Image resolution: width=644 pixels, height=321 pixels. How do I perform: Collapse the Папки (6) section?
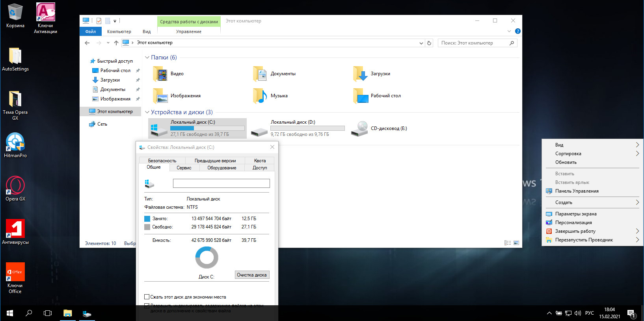(x=147, y=58)
